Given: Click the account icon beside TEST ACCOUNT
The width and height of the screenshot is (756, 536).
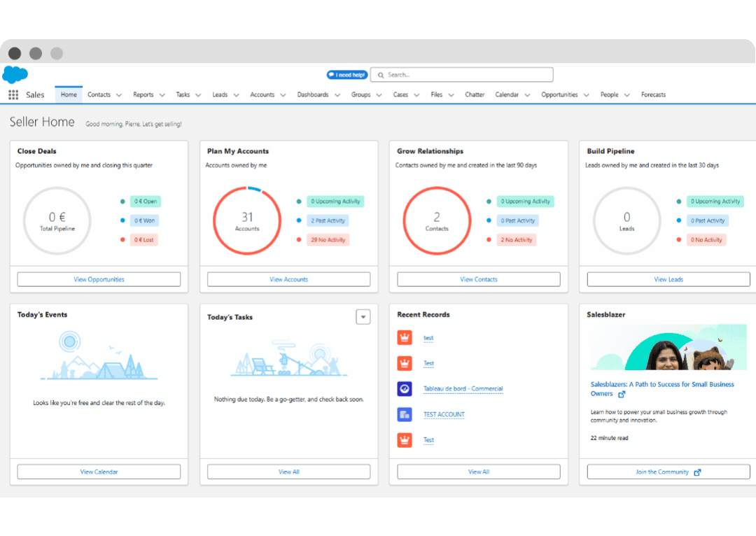Looking at the screenshot, I should click(x=404, y=414).
